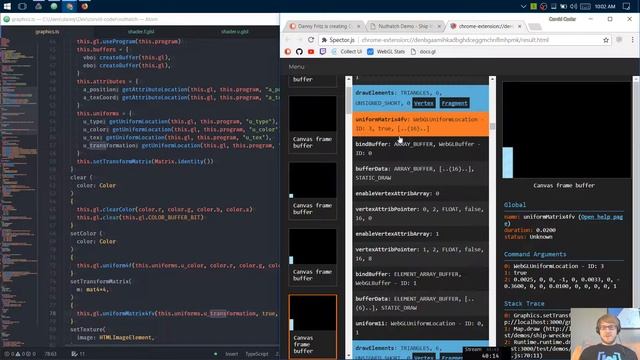
Task: Open the orange Firefox icon on taskbar
Action: (84, 6)
